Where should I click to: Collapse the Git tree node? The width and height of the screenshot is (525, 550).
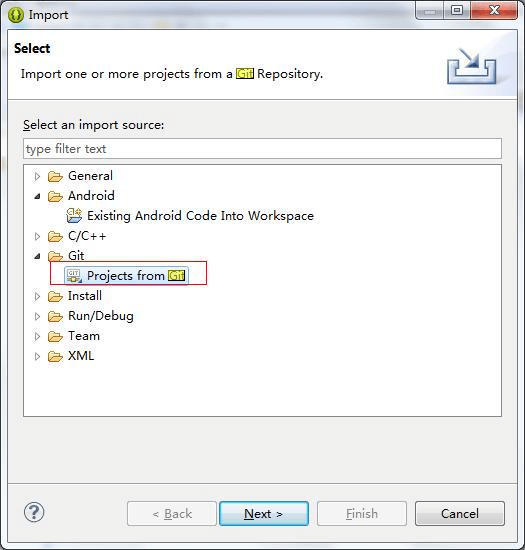[37, 256]
